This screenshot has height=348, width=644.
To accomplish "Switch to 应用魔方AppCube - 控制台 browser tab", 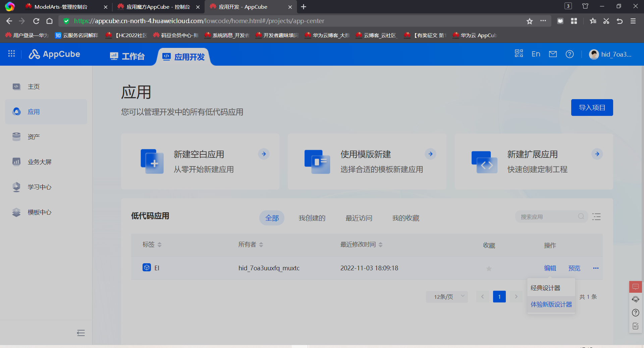I will pos(159,7).
